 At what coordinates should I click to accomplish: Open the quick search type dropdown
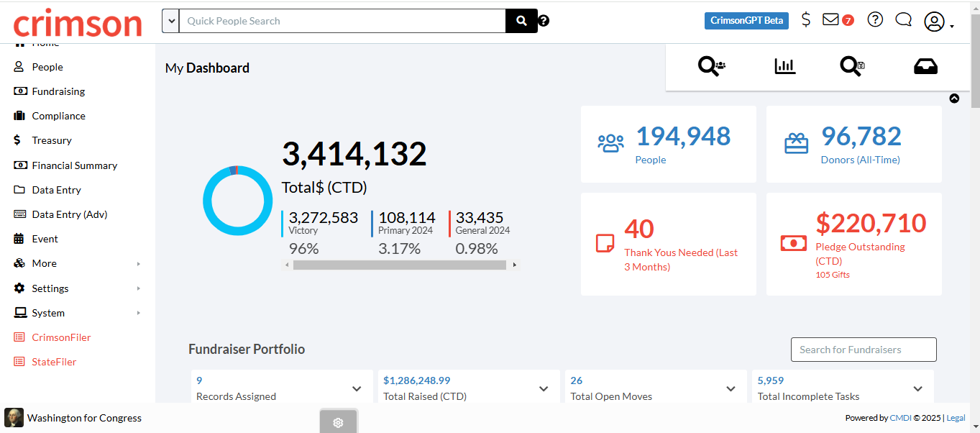pos(170,21)
